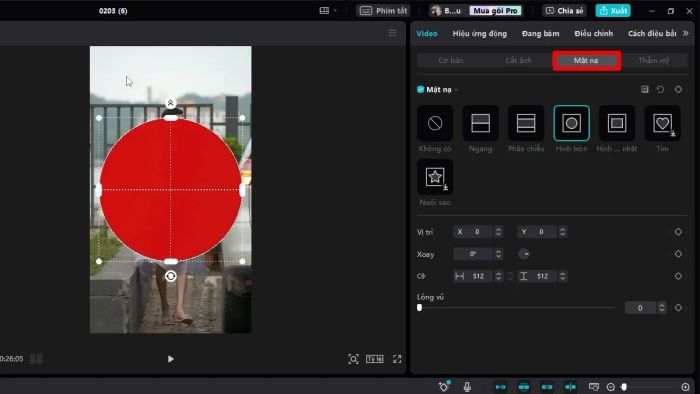Viewport: 700px width, 394px height.
Task: Add keyframe for Xoay rotation
Action: (x=678, y=254)
